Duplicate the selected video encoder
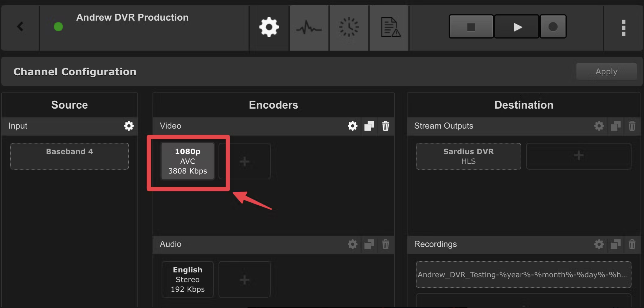Screen dimensions: 644x308 [369, 126]
